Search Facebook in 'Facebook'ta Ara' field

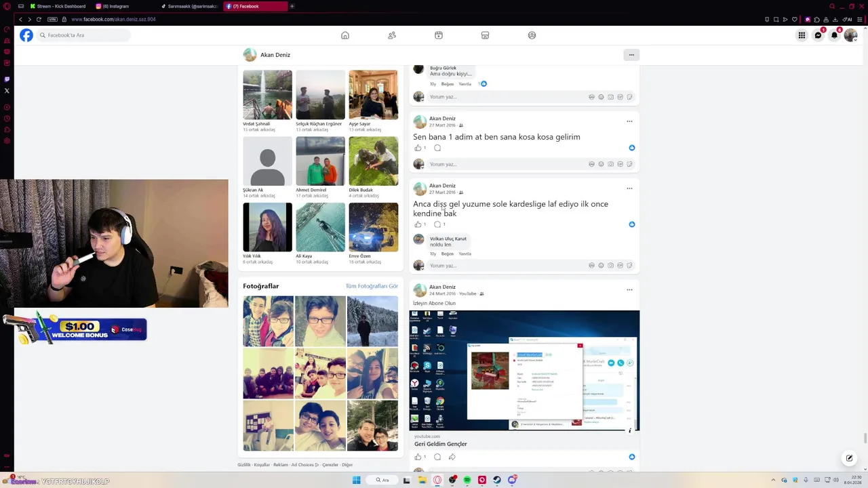coord(83,35)
